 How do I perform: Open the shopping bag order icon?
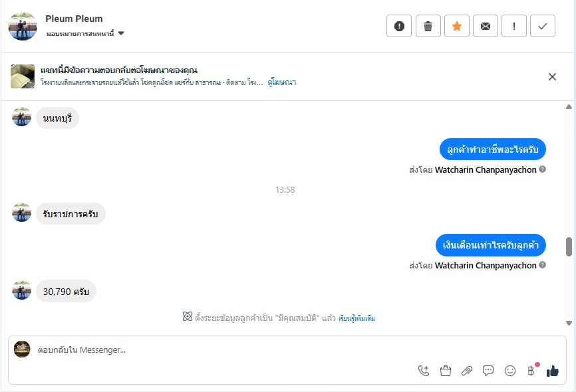(446, 371)
